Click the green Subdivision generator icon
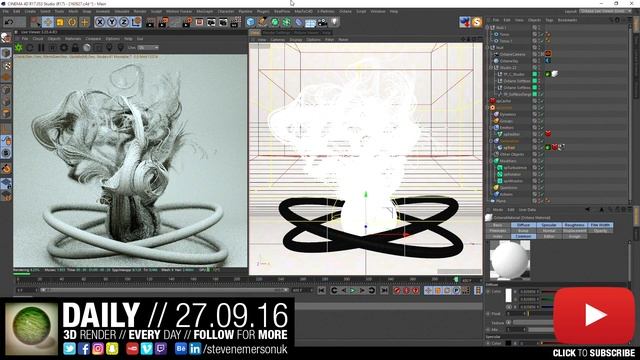640x360 pixels. 275,22
